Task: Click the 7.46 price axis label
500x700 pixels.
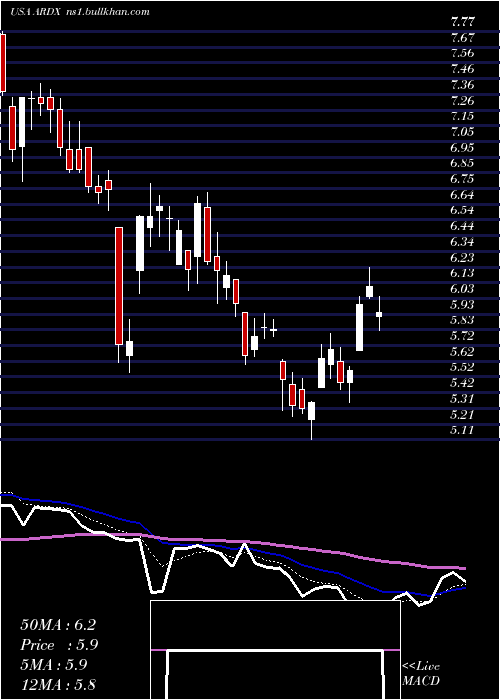Action: click(462, 69)
